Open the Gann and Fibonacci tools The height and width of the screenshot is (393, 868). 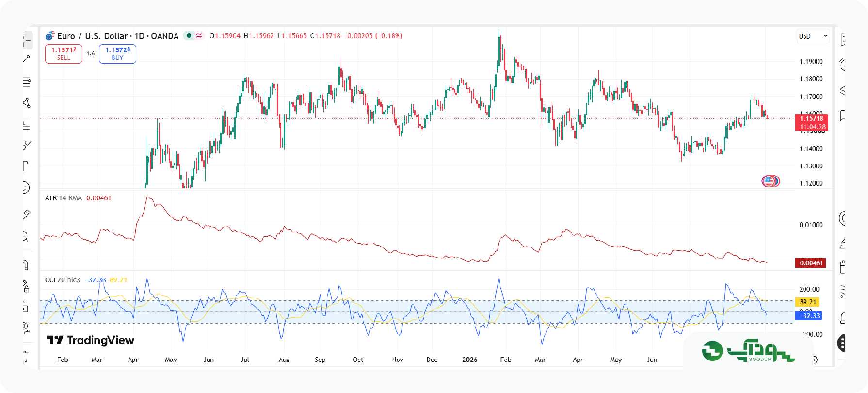pos(27,82)
